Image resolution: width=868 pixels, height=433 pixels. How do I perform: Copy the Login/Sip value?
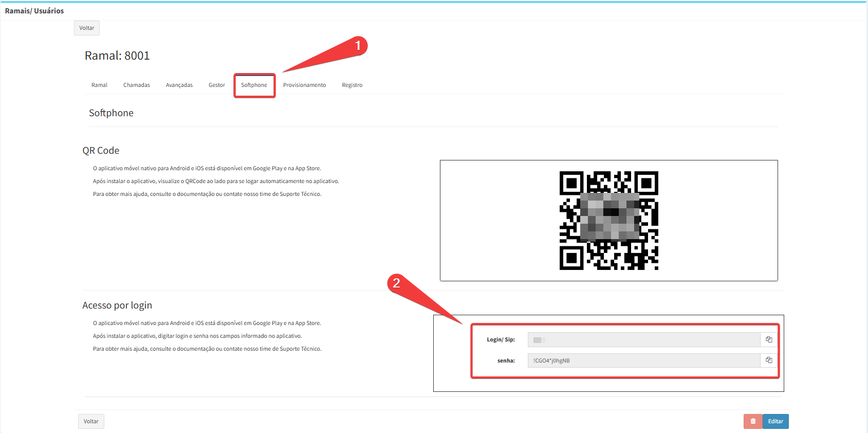769,339
